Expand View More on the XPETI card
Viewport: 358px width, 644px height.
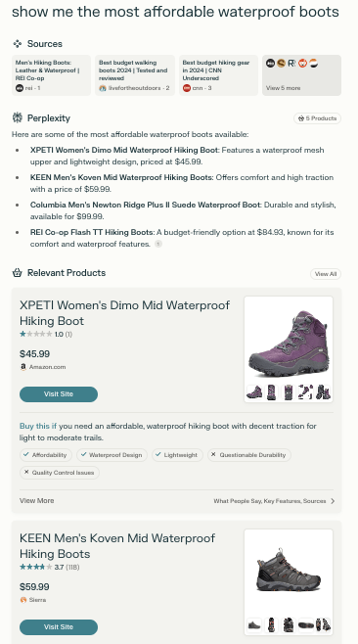(x=37, y=501)
